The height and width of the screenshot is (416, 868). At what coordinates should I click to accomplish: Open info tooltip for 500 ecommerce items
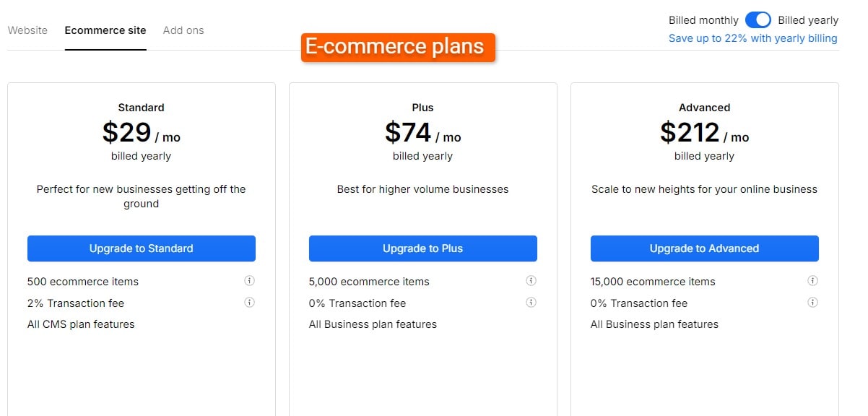pos(249,281)
